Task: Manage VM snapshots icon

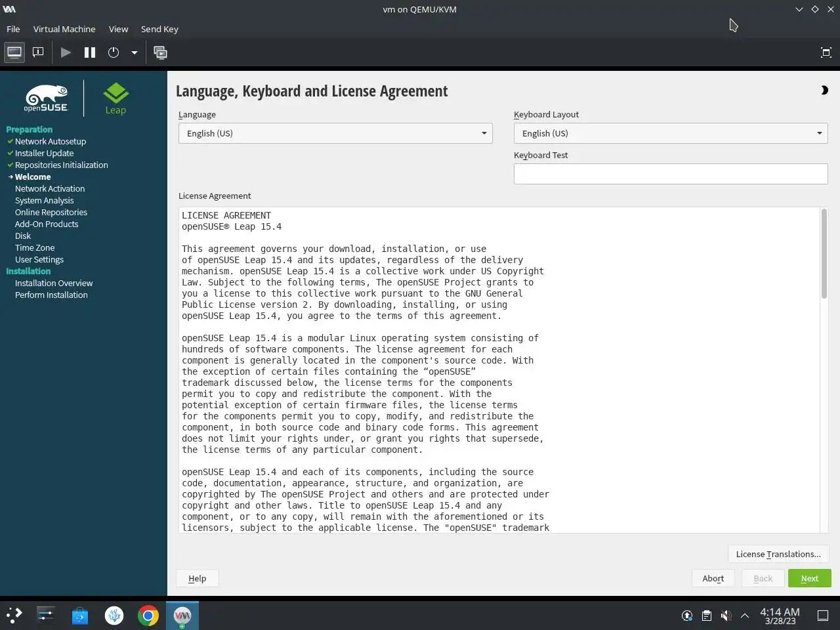Action: (x=160, y=52)
